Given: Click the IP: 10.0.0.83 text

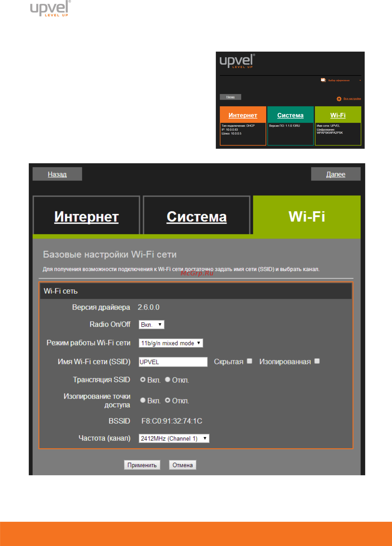Looking at the screenshot, I should [230, 129].
